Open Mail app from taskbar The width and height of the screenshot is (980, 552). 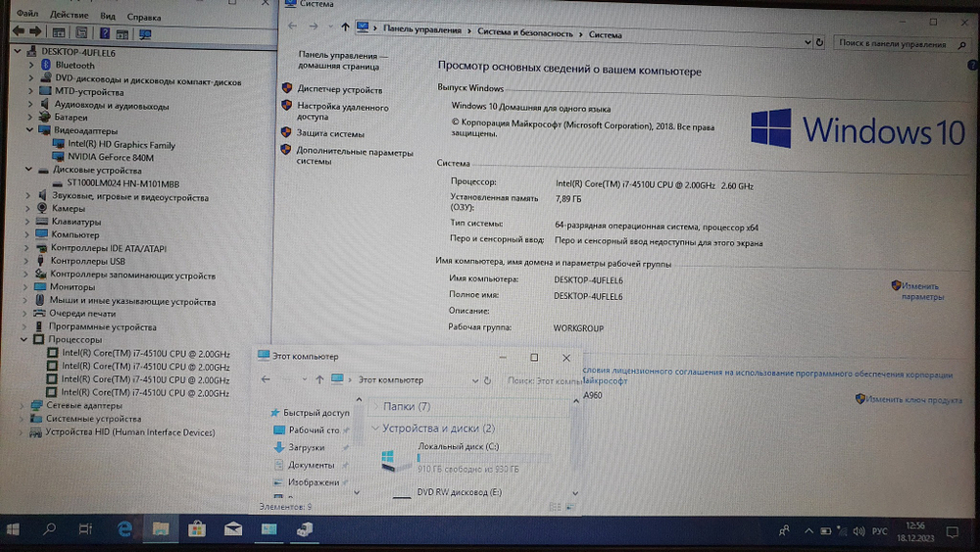(x=233, y=529)
